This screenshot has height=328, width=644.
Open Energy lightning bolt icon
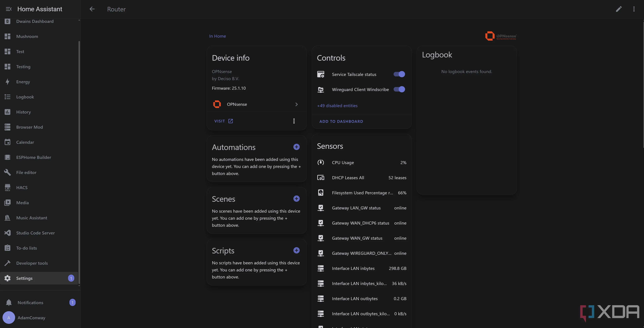(8, 82)
